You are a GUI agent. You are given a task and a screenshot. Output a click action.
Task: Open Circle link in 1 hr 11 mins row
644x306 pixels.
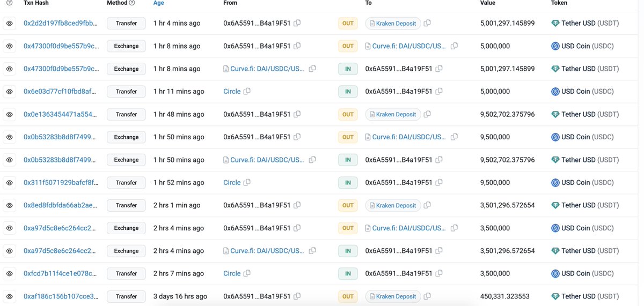(232, 92)
